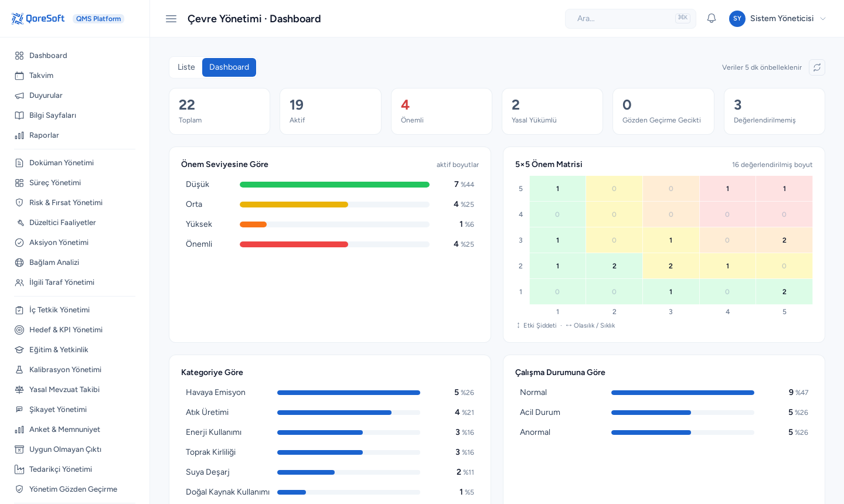Open the Dashboard sidebar icon
This screenshot has height=504, width=844.
19,56
